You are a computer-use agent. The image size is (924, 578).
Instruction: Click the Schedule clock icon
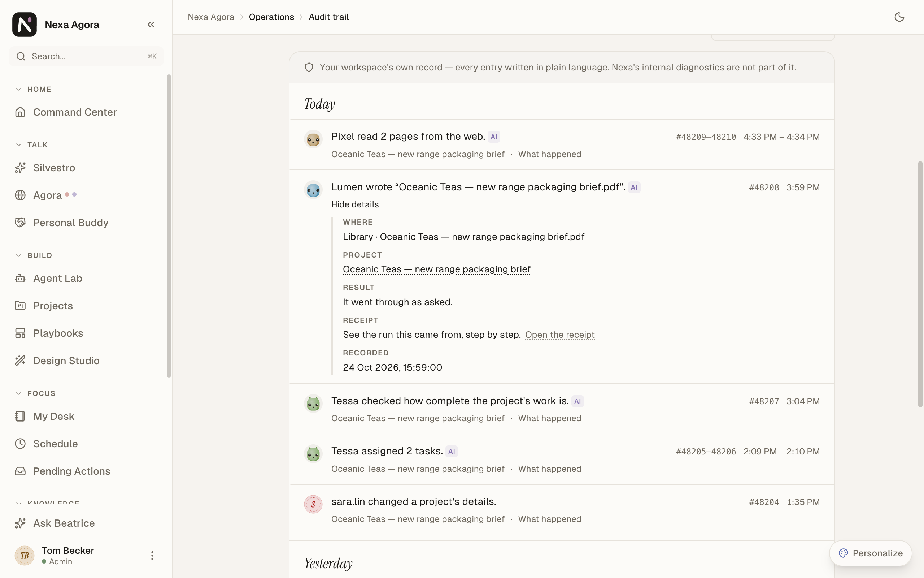(x=20, y=444)
